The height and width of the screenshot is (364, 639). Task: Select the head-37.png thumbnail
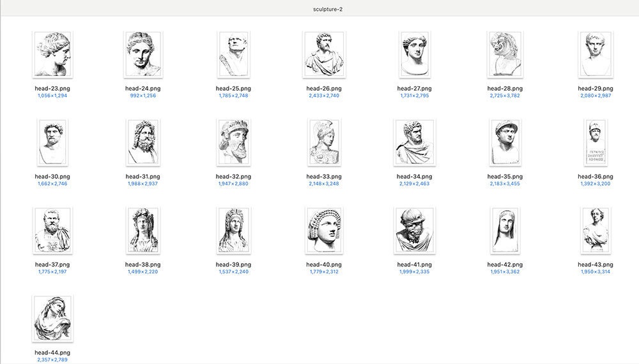coord(52,231)
